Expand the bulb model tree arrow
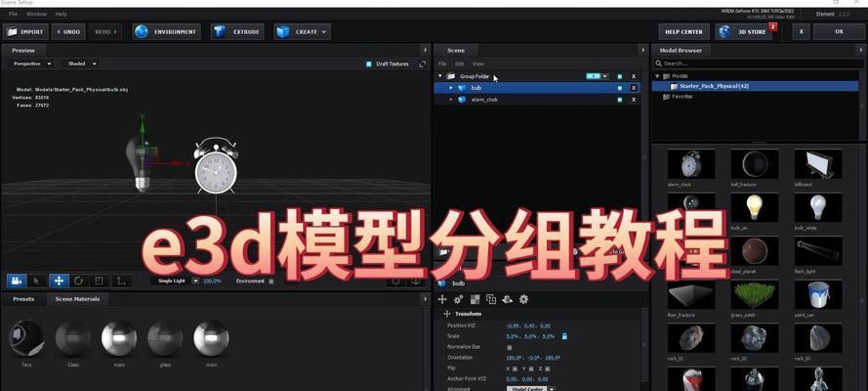The image size is (868, 391). (x=451, y=88)
